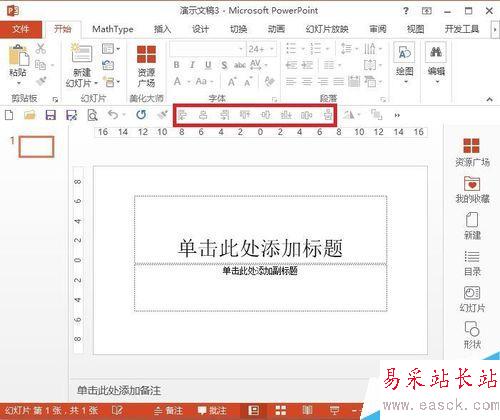Click the Align Left objects icon
The height and width of the screenshot is (420, 500).
(x=182, y=115)
